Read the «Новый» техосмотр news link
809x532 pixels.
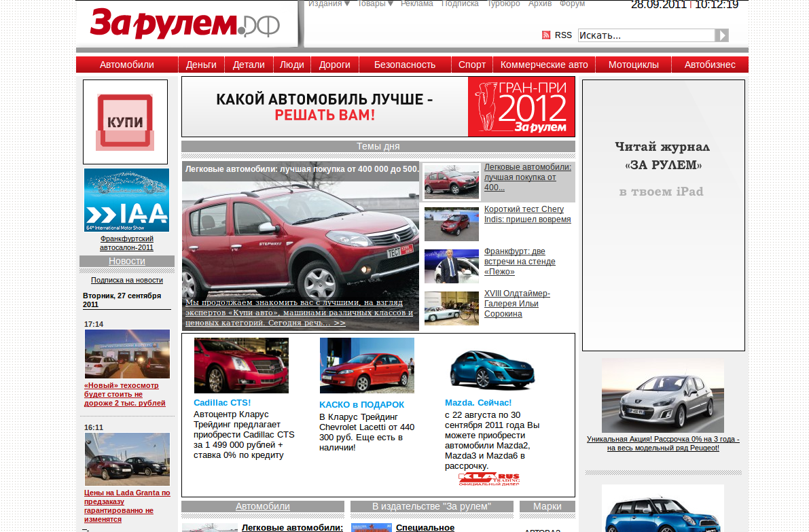(125, 394)
